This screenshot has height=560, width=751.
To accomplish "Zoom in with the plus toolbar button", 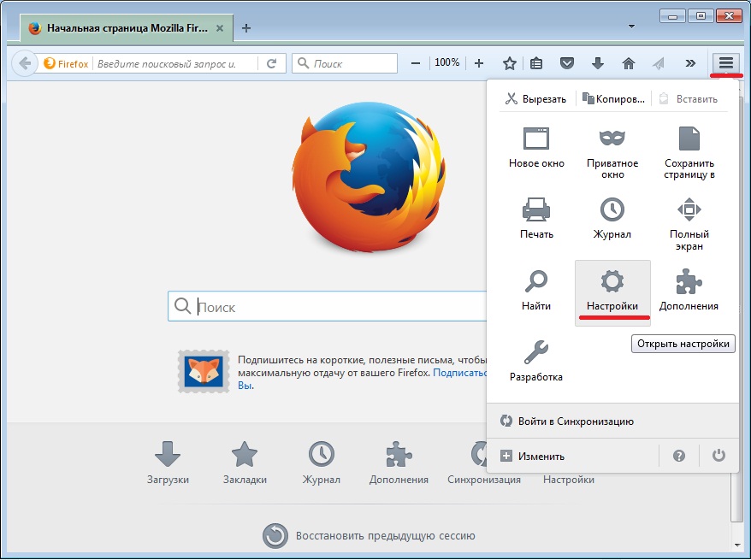I will pyautogui.click(x=479, y=63).
